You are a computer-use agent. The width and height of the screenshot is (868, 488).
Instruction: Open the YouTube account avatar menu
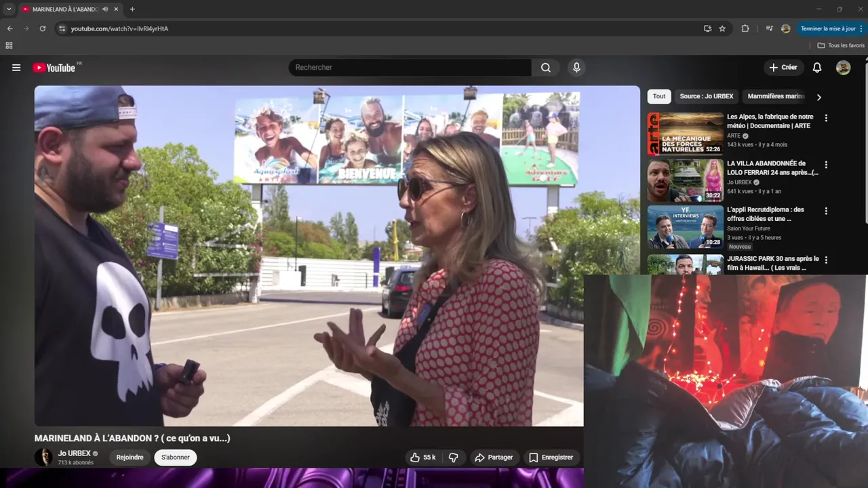[843, 68]
